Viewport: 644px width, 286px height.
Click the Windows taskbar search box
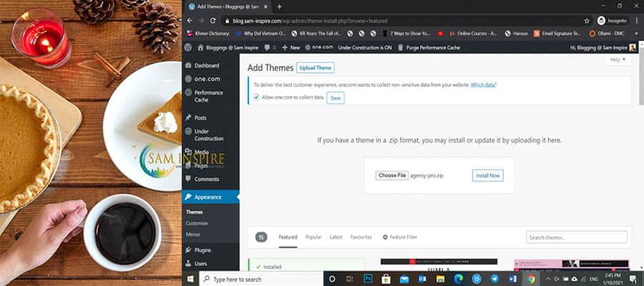(261, 279)
